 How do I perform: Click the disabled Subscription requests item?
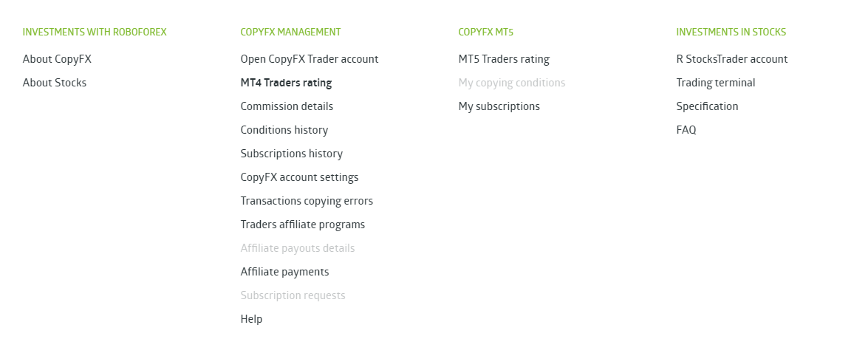point(293,295)
